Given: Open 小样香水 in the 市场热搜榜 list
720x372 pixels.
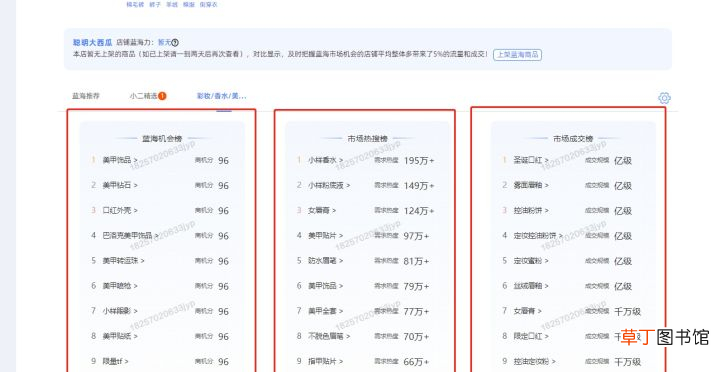Looking at the screenshot, I should (x=326, y=160).
